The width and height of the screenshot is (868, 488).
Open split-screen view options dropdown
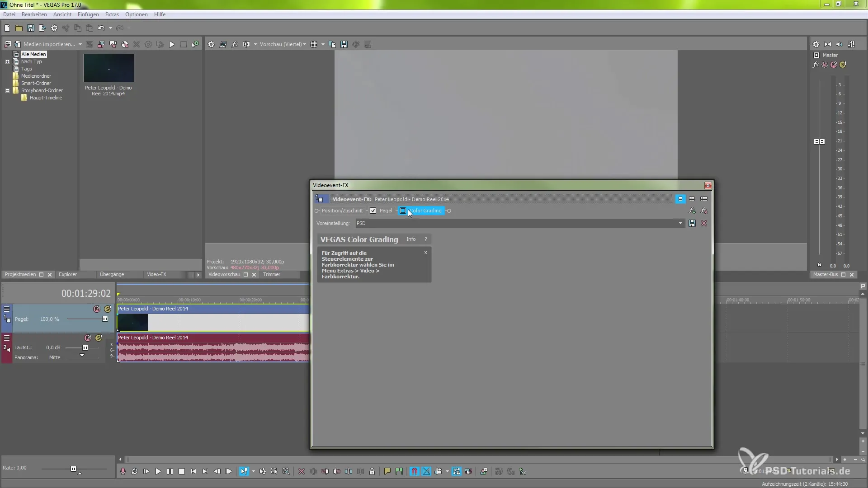255,44
